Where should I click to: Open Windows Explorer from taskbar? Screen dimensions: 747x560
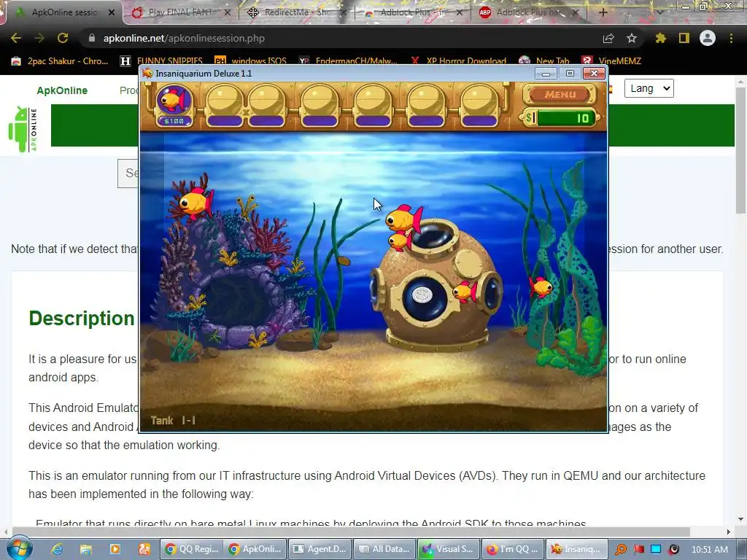86,549
